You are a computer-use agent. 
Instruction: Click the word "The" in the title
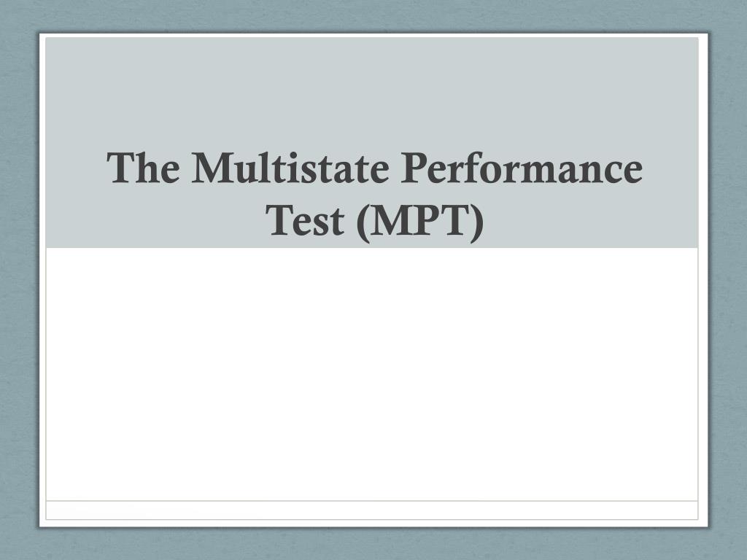point(144,167)
